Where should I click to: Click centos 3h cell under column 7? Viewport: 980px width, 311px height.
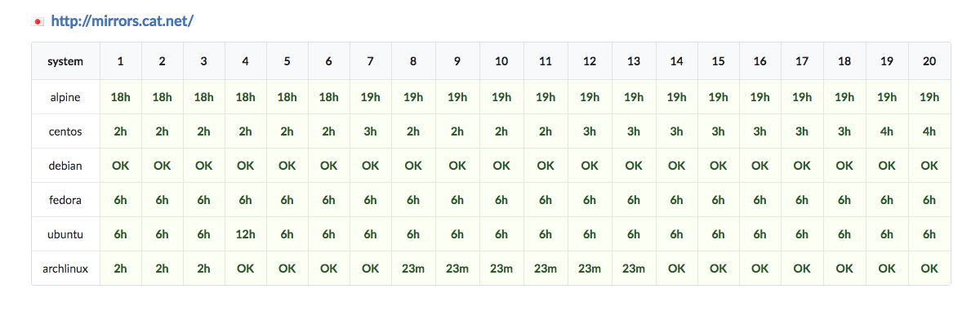(371, 131)
